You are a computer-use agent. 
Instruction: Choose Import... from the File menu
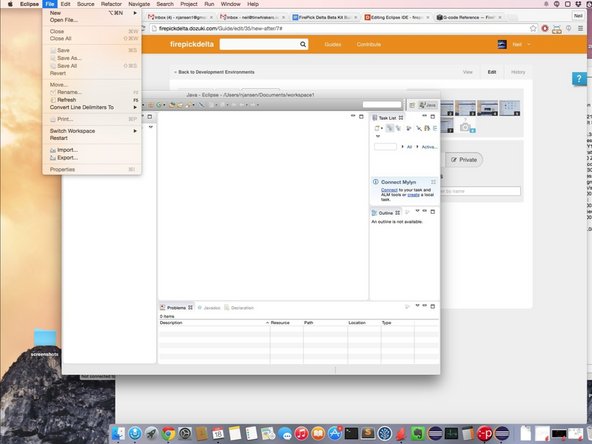pyautogui.click(x=67, y=150)
